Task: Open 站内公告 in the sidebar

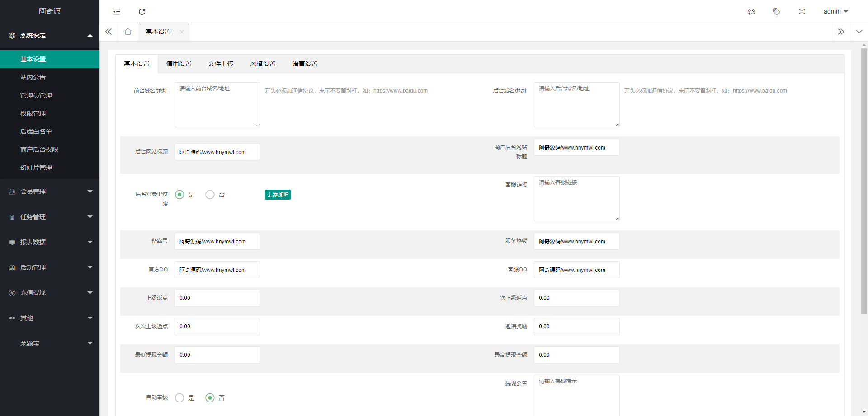Action: pyautogui.click(x=33, y=77)
